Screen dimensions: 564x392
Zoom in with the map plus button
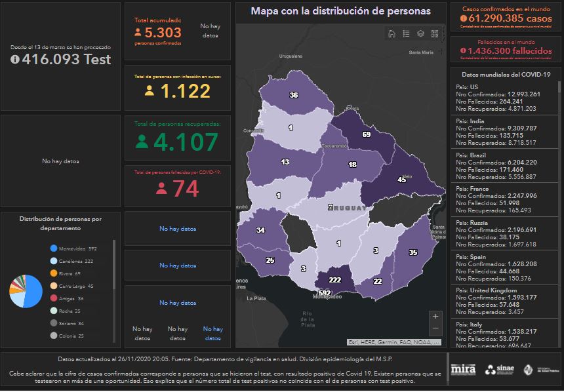coord(435,316)
